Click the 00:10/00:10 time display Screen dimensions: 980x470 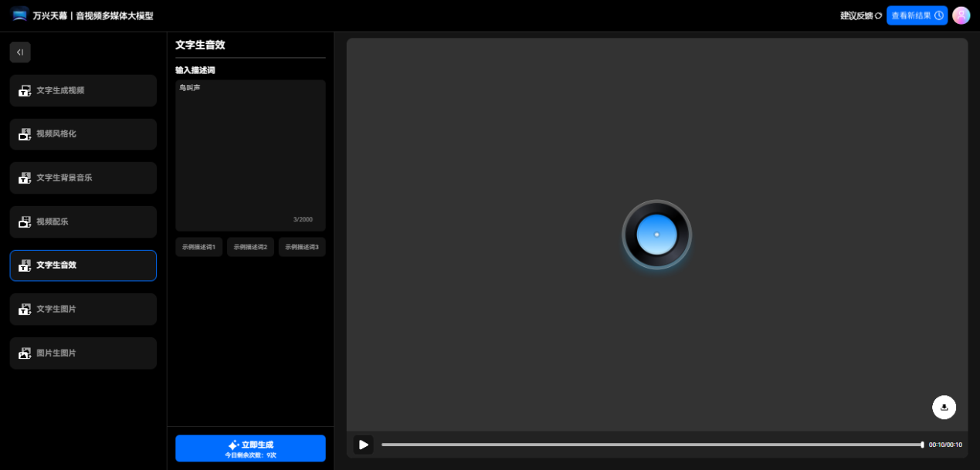945,445
